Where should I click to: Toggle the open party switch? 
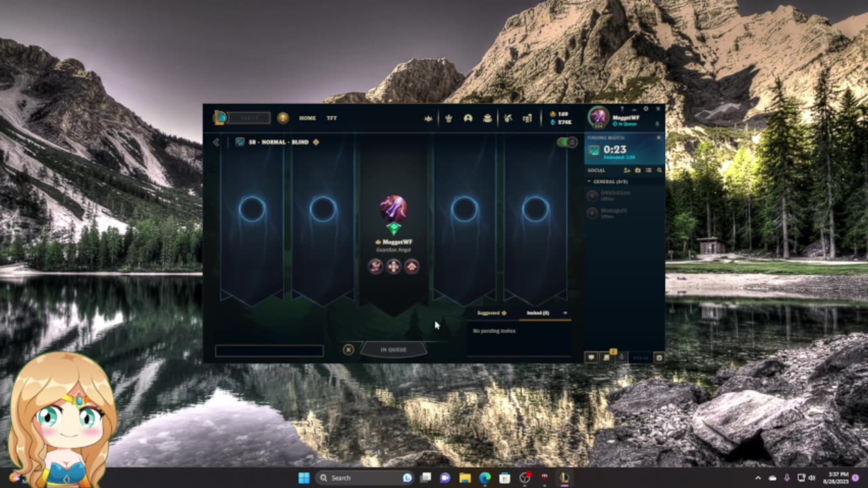(x=566, y=142)
